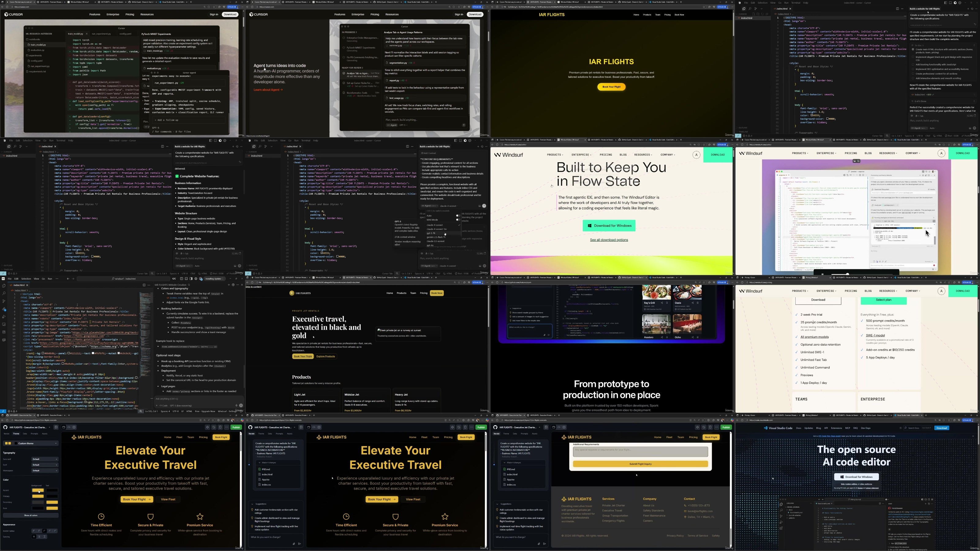
Task: Open Search in Windsurf IDE activity bar
Action: click(x=4, y=294)
